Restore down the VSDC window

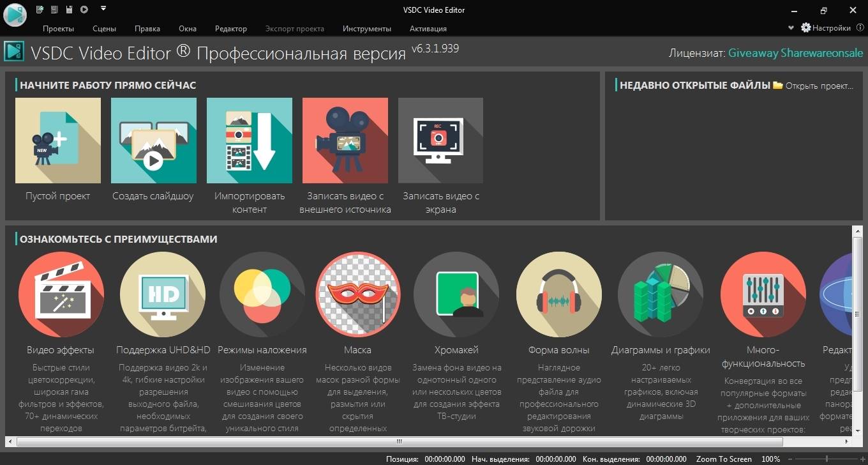824,10
